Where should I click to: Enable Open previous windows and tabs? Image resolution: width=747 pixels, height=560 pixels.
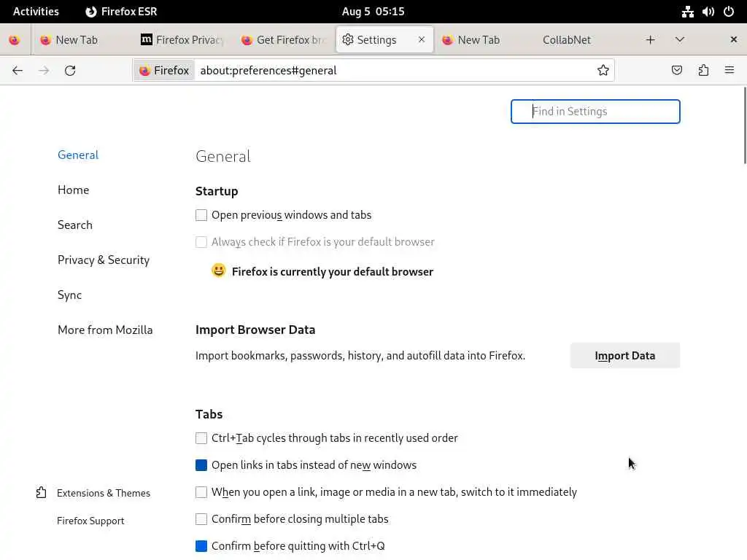(x=201, y=215)
